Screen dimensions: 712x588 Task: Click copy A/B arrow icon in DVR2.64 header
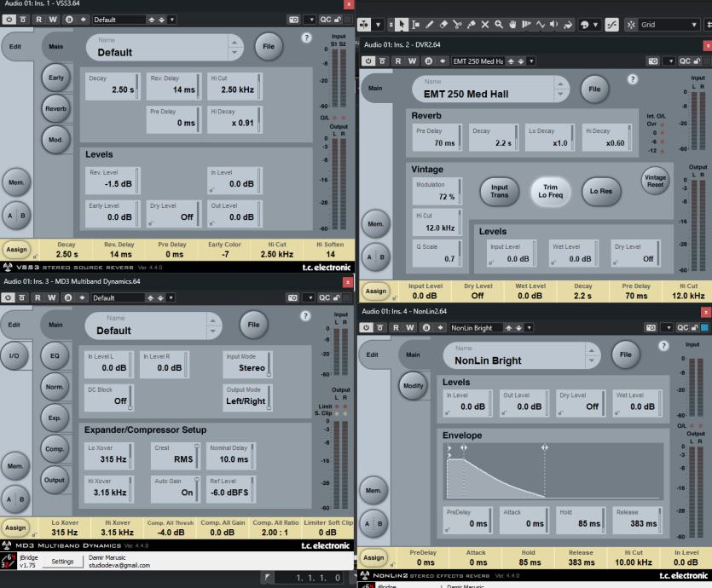coord(443,61)
